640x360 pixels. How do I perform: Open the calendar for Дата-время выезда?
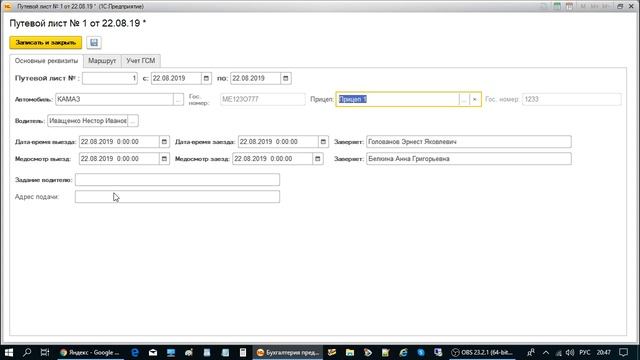(164, 142)
